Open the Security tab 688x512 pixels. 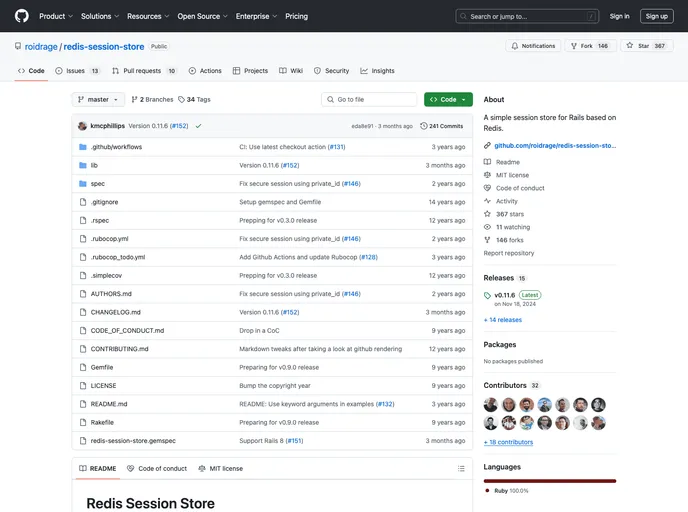pyautogui.click(x=331, y=71)
